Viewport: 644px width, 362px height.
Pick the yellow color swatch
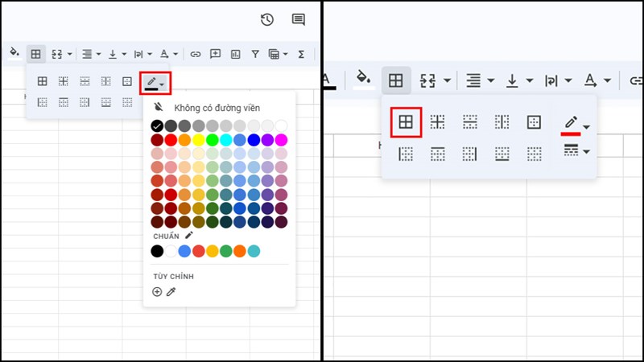click(x=198, y=140)
